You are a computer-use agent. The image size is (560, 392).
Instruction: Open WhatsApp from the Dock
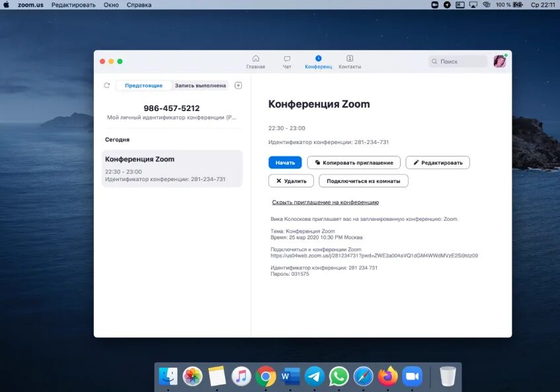[x=339, y=376]
